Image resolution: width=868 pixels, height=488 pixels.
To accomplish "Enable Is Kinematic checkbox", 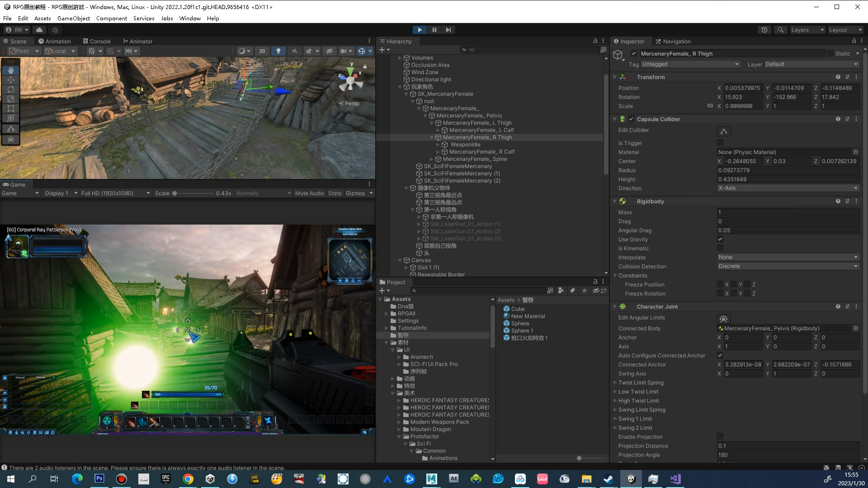I will [720, 248].
